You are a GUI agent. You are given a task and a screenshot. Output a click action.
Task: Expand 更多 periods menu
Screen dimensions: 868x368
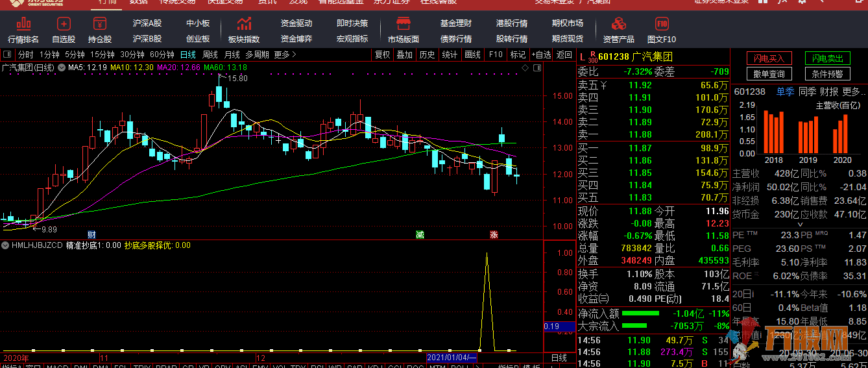[x=285, y=55]
